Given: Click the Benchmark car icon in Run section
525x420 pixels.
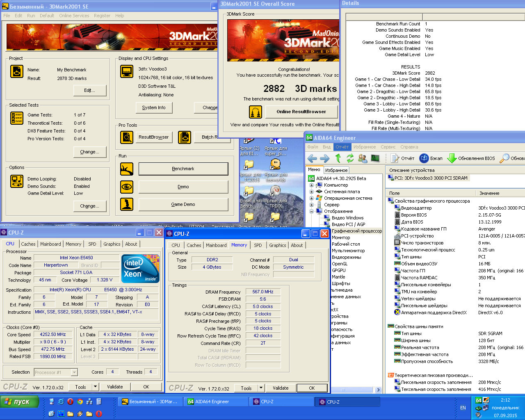Looking at the screenshot, I should [127, 169].
